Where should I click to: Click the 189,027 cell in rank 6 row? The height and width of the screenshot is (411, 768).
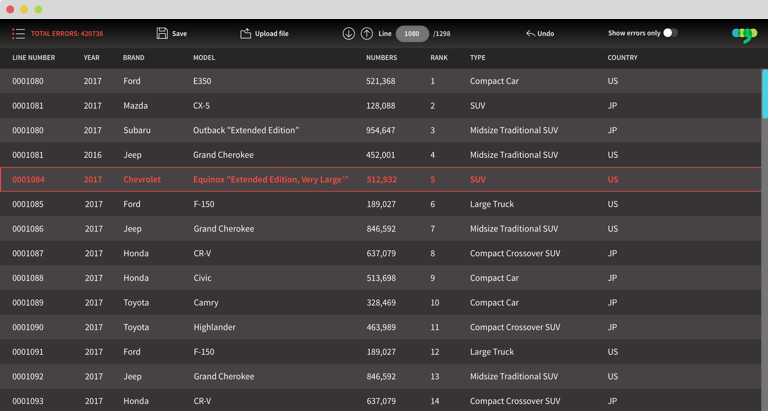(381, 204)
